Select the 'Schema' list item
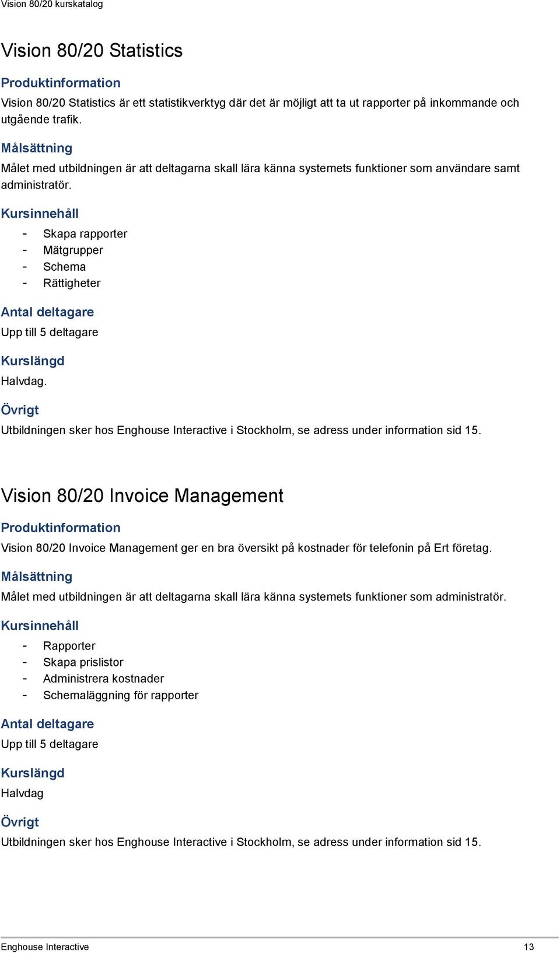 tap(64, 267)
